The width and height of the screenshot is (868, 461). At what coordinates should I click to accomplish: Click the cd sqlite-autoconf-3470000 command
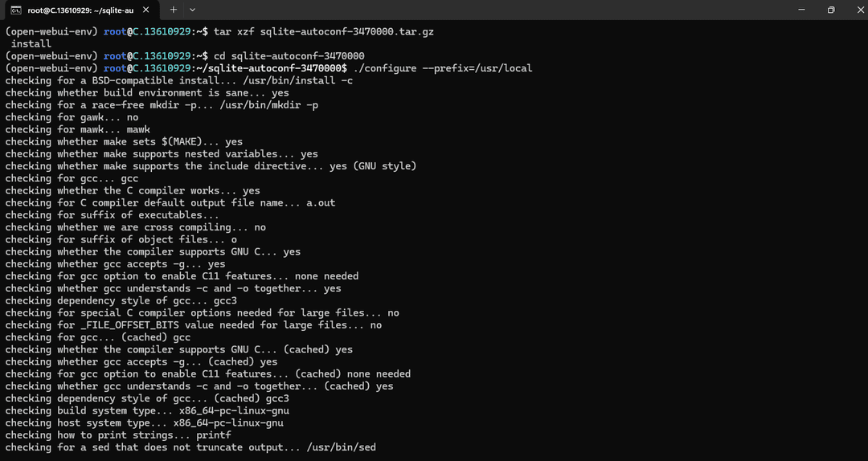pyautogui.click(x=289, y=56)
